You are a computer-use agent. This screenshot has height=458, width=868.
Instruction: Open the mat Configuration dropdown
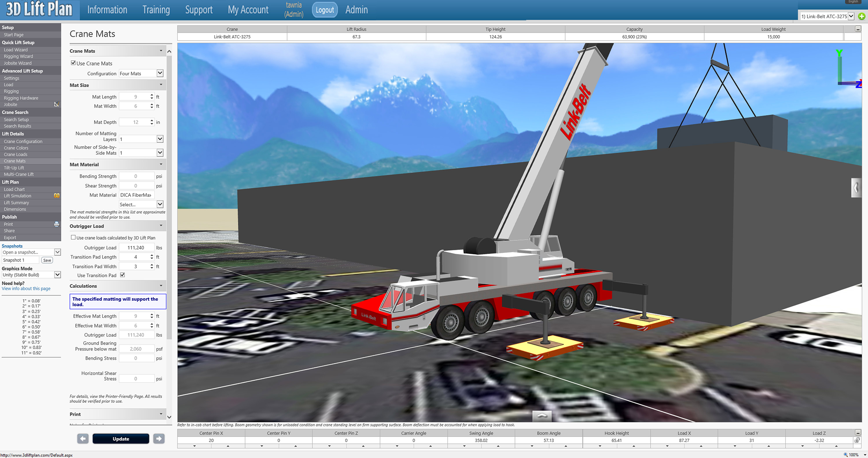(160, 73)
